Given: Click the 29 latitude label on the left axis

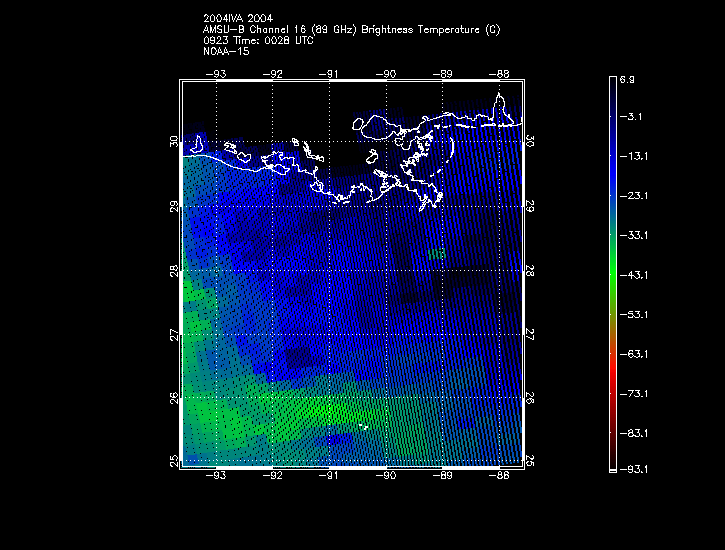Looking at the screenshot, I should [x=174, y=206].
